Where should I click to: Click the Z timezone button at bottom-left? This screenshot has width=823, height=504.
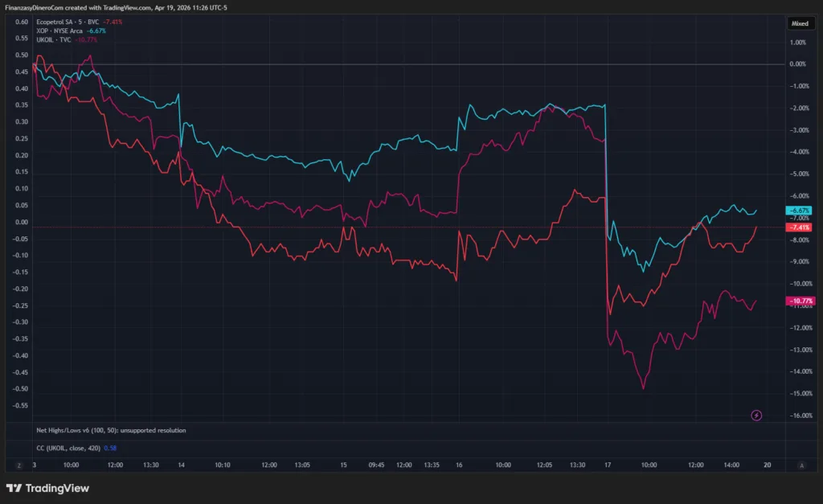point(18,465)
